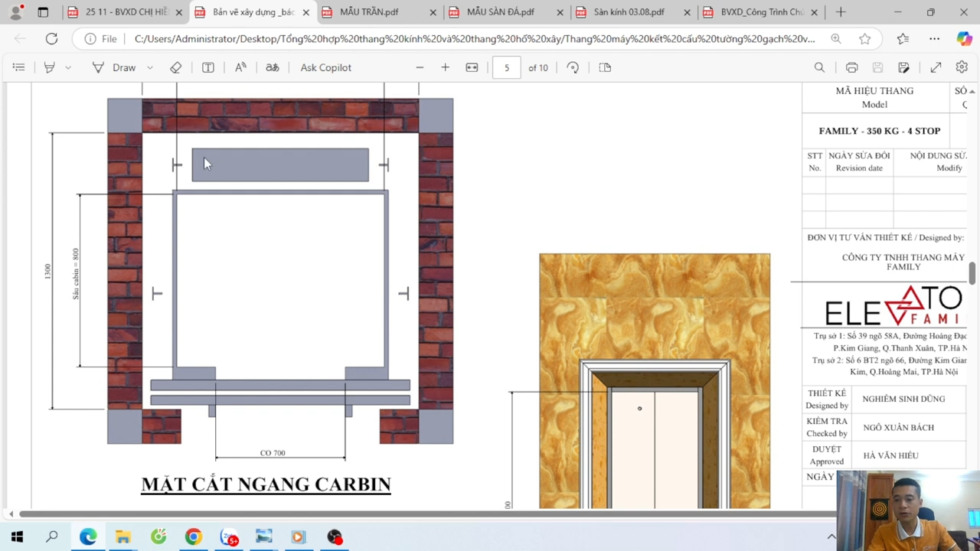Switch to the Sàn kính 03.08.pdf tab

point(629,12)
